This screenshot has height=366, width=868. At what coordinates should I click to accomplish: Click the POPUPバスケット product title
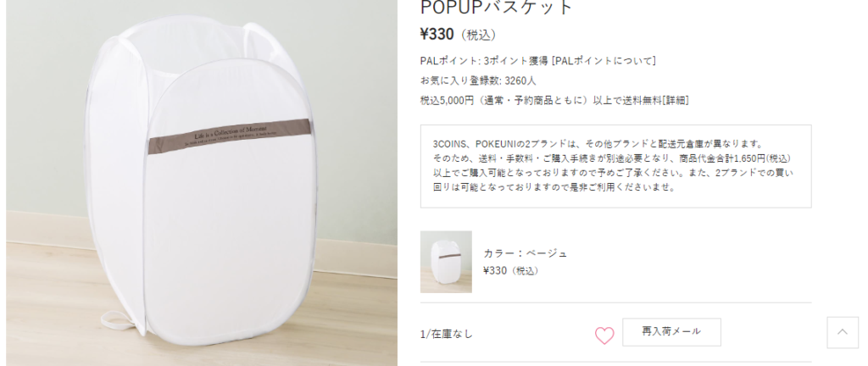[x=497, y=7]
